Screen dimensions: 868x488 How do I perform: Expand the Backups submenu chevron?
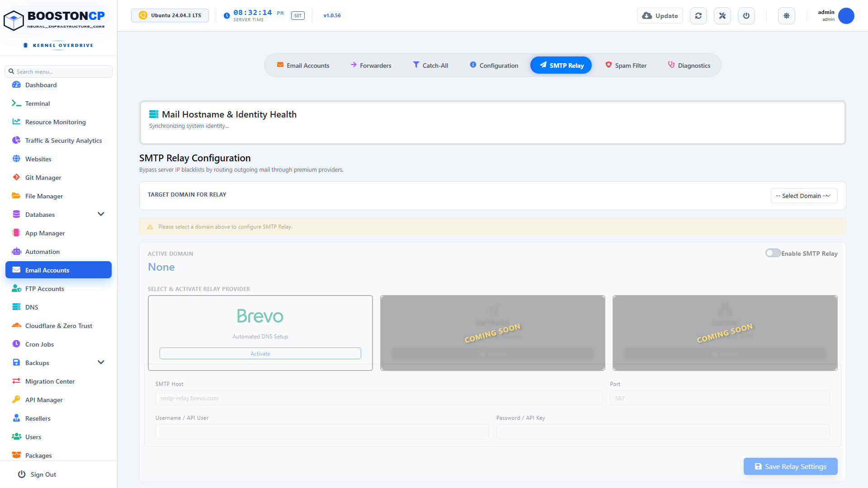pyautogui.click(x=101, y=362)
